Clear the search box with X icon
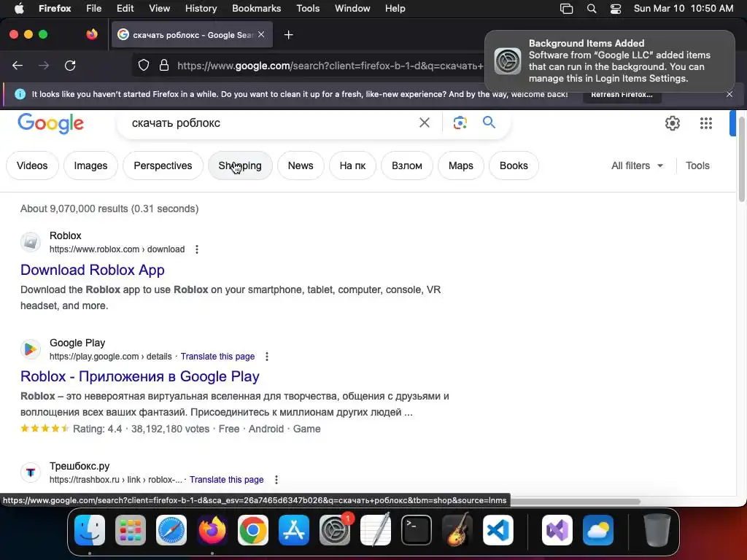747x560 pixels. coord(425,122)
